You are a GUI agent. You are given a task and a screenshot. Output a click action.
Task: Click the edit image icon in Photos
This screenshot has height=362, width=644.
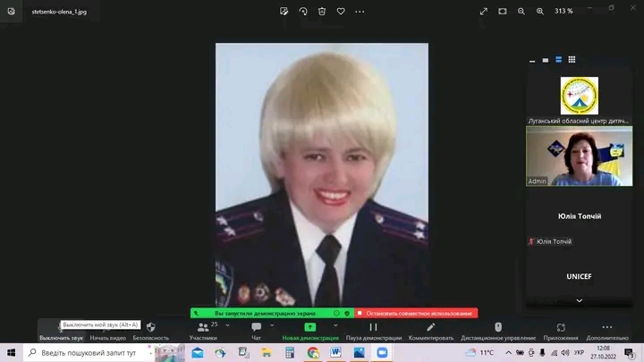(284, 12)
